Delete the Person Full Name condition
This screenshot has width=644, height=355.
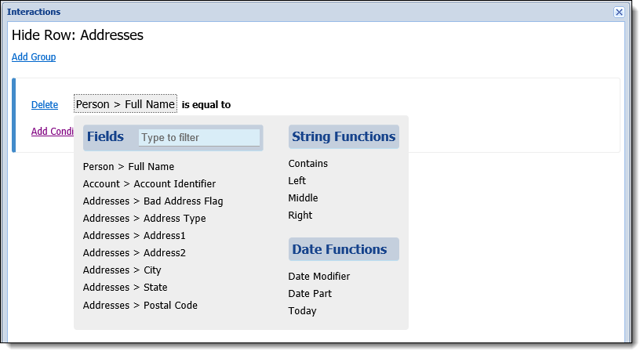(x=45, y=105)
